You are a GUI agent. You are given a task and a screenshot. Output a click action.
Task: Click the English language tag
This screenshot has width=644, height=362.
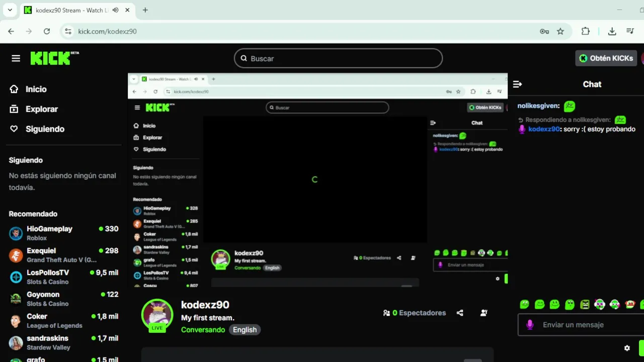coord(245,330)
